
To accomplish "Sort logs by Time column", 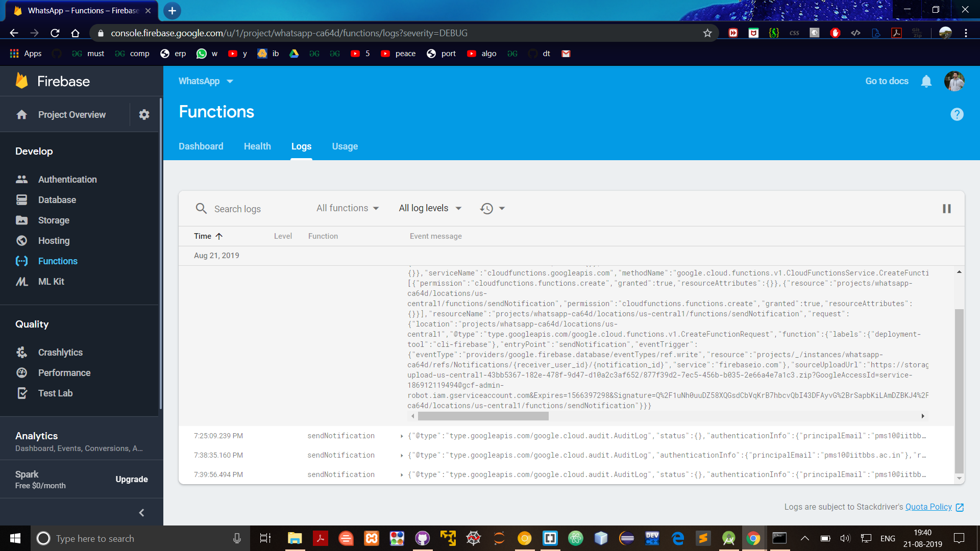I will [x=208, y=236].
